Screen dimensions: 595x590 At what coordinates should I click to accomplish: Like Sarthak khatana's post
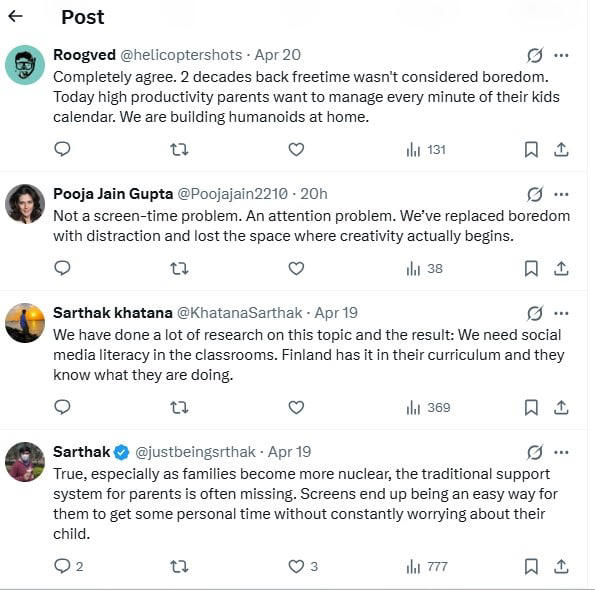(x=296, y=407)
